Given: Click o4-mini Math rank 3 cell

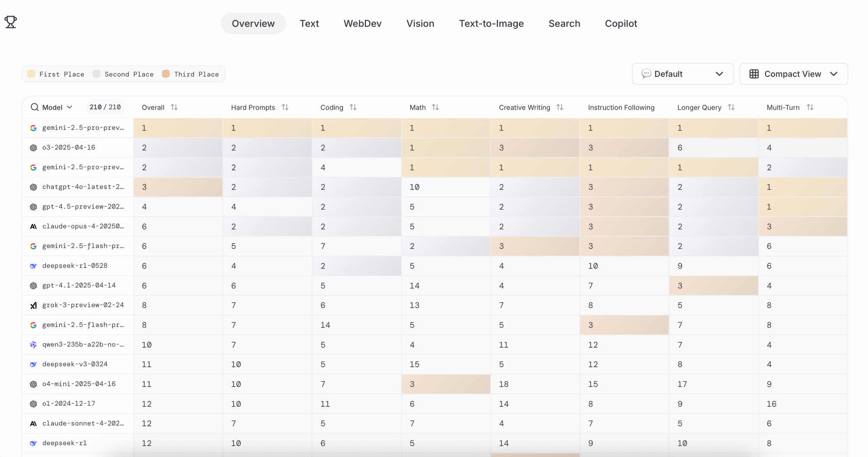Looking at the screenshot, I should click(446, 384).
